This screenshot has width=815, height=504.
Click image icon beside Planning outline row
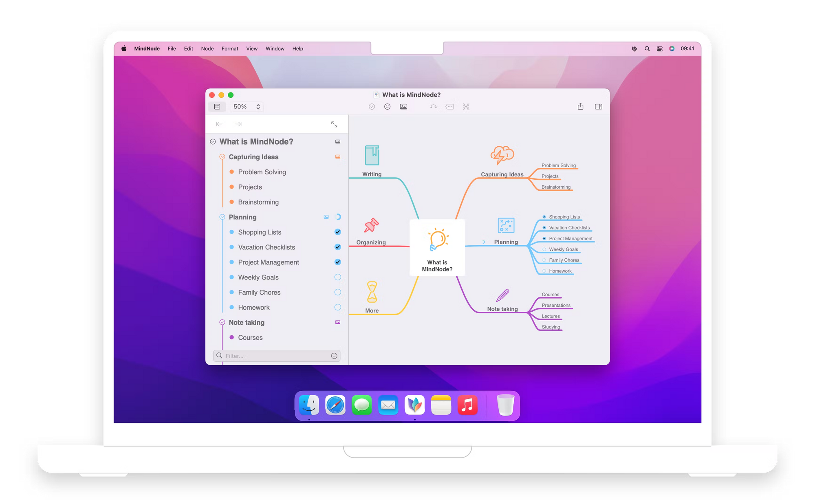326,217
